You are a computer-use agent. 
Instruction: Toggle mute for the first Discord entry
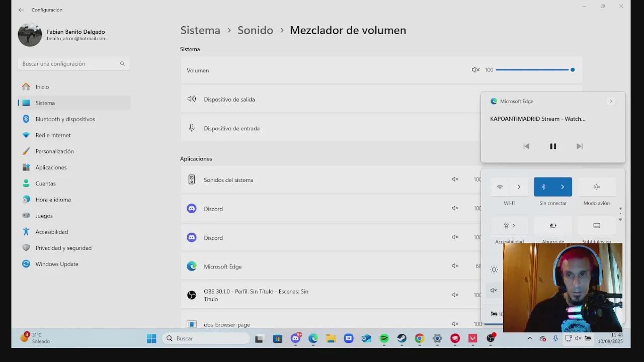(x=455, y=208)
